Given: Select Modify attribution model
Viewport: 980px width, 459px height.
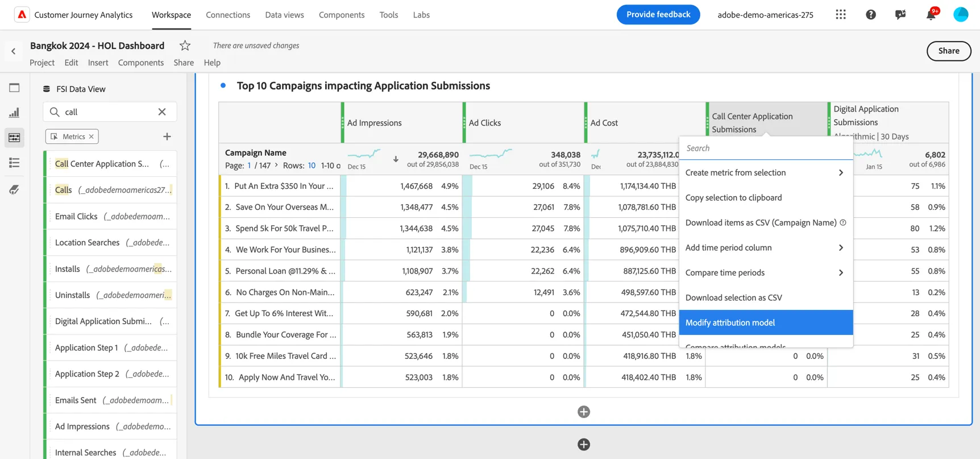Looking at the screenshot, I should (x=766, y=322).
